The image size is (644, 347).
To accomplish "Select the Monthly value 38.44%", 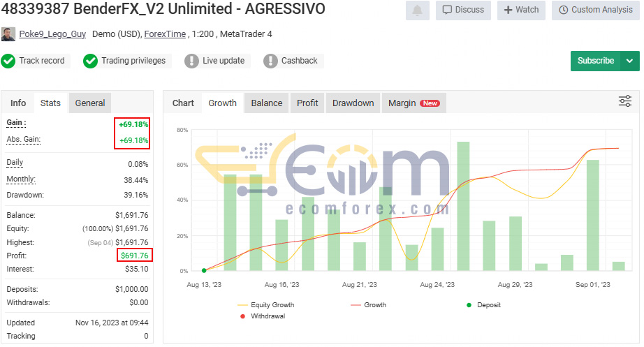I will pyautogui.click(x=136, y=180).
